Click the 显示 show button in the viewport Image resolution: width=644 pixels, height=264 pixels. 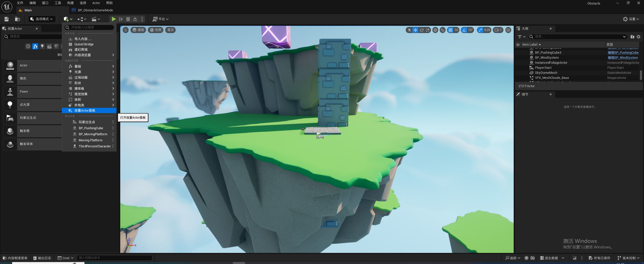[x=170, y=30]
